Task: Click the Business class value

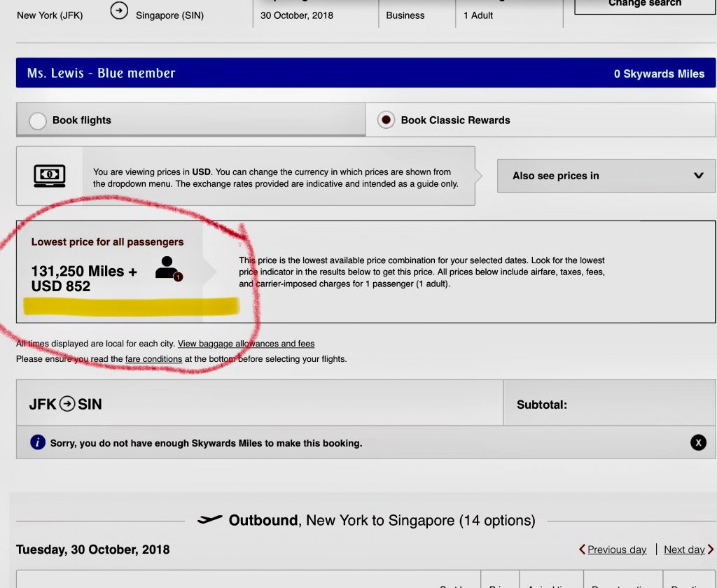Action: pos(405,15)
